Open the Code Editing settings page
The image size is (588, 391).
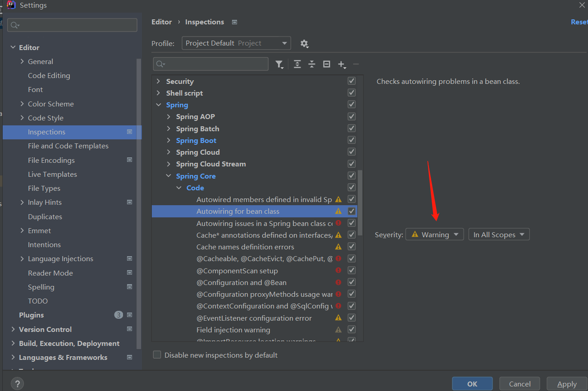pos(49,76)
